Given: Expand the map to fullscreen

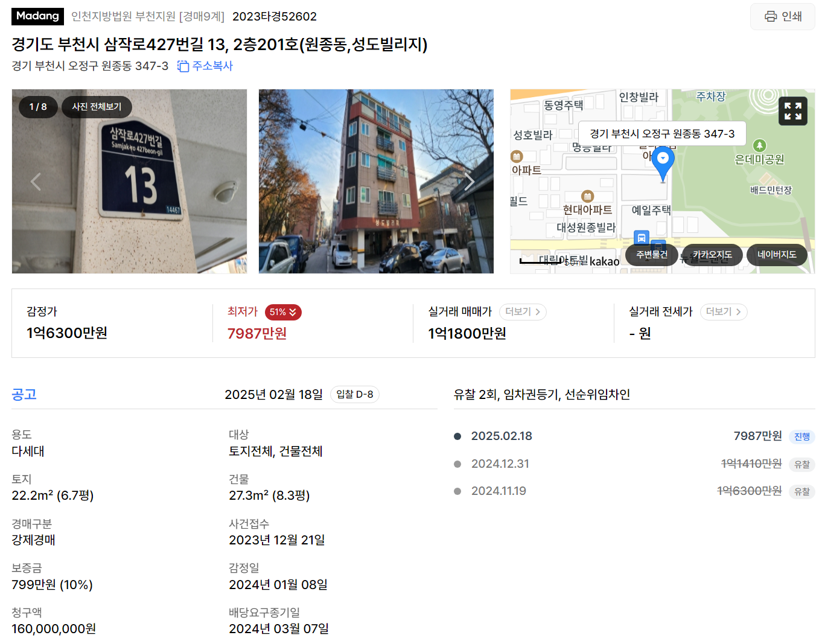Looking at the screenshot, I should (x=792, y=111).
